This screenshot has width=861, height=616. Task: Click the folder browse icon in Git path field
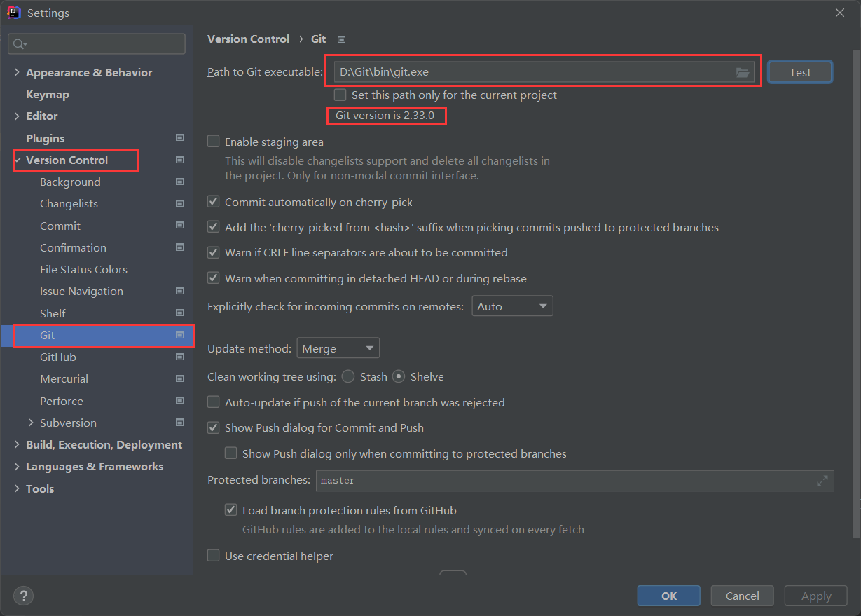click(x=742, y=72)
